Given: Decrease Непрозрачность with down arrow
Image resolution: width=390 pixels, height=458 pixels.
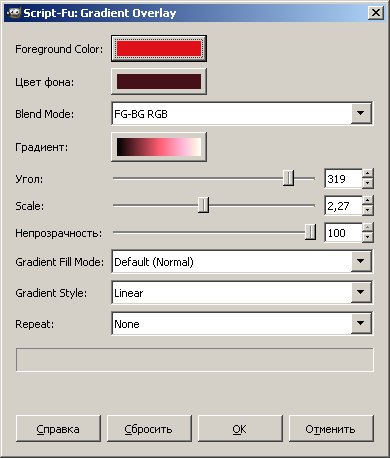Looking at the screenshot, I should [x=367, y=237].
